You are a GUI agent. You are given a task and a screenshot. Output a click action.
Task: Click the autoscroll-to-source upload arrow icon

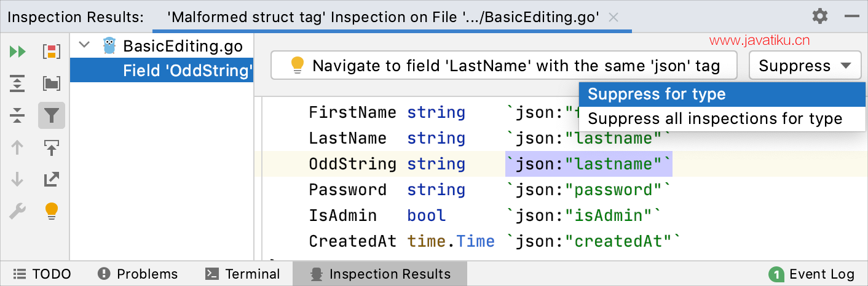[52, 147]
